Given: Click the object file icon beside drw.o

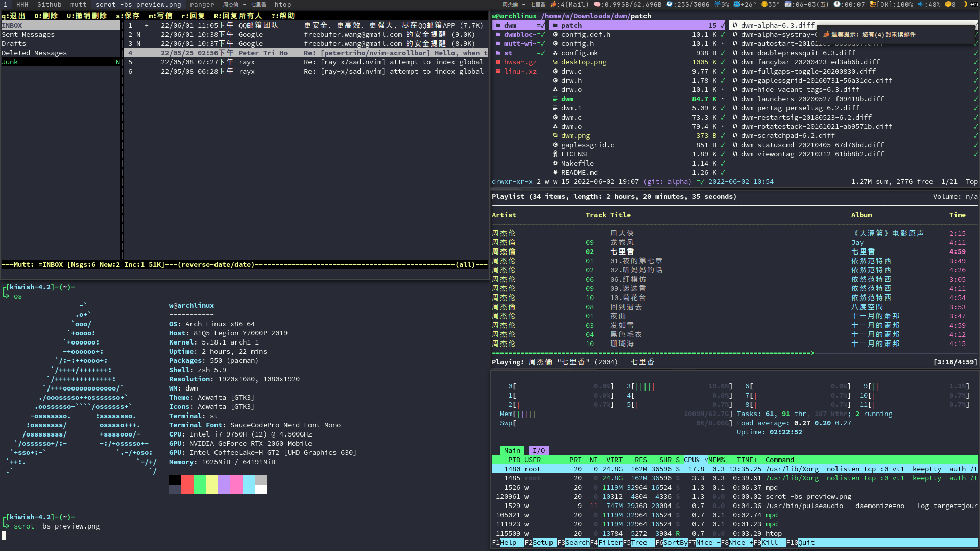Looking at the screenshot, I should [x=555, y=89].
